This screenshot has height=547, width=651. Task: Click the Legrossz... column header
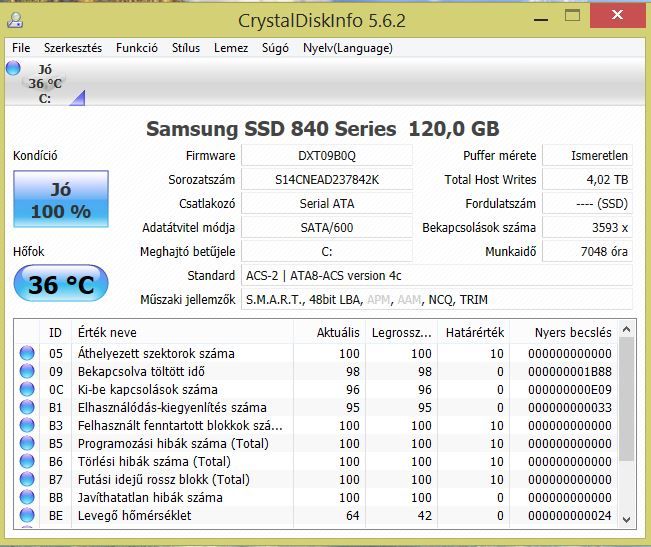[x=401, y=332]
